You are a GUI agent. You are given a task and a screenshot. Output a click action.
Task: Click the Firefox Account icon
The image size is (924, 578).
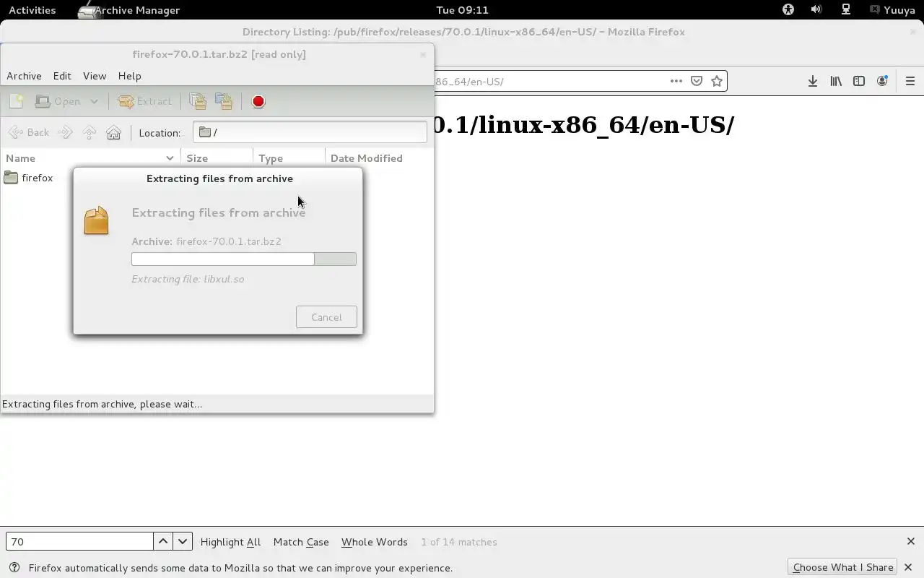coord(882,81)
